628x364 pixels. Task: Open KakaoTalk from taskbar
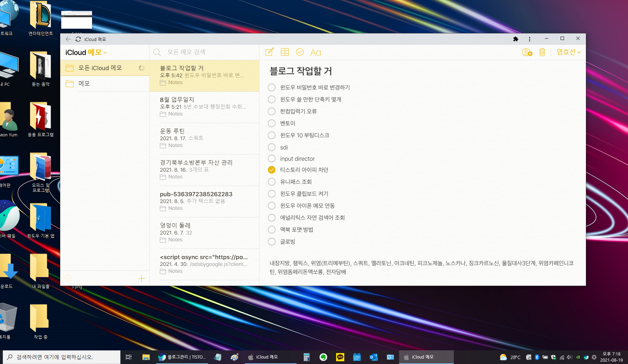tap(340, 357)
